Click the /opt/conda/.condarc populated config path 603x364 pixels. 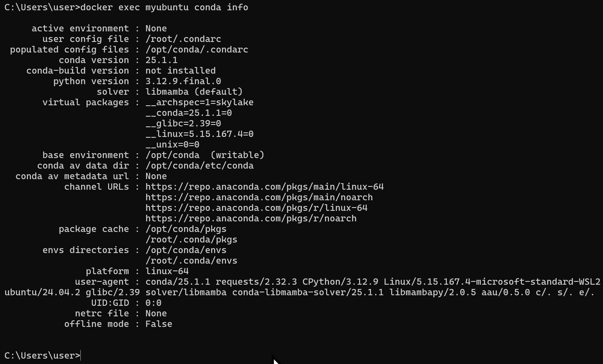[x=197, y=50]
